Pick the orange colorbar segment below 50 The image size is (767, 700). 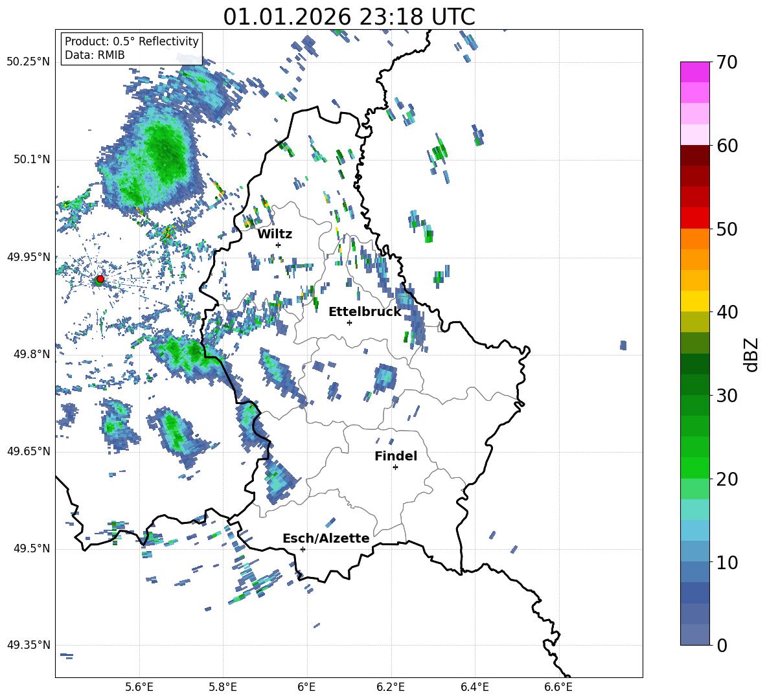pyautogui.click(x=694, y=239)
